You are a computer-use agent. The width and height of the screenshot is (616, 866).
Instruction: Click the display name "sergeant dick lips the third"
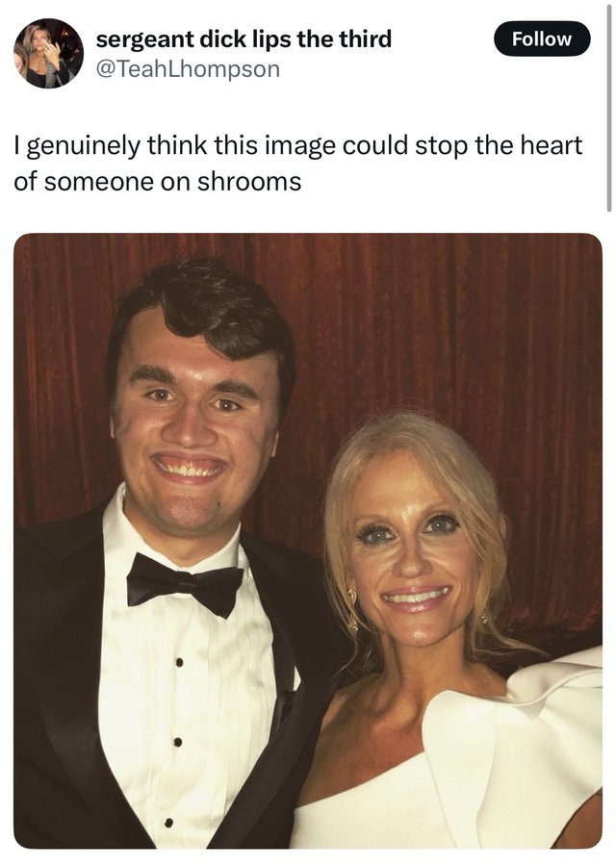pyautogui.click(x=244, y=39)
